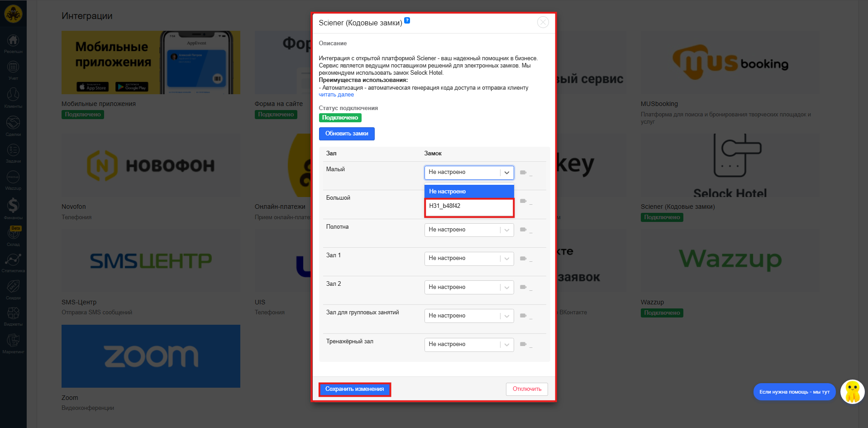Click battery icon in the Большой row
Image resolution: width=868 pixels, height=428 pixels.
[523, 201]
